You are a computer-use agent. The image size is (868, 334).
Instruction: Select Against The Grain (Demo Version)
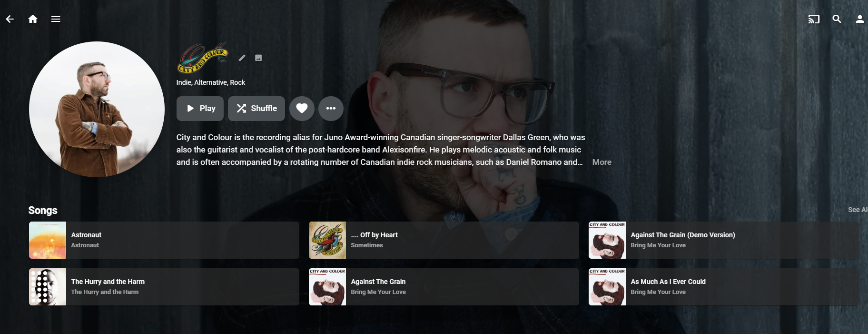tap(724, 240)
